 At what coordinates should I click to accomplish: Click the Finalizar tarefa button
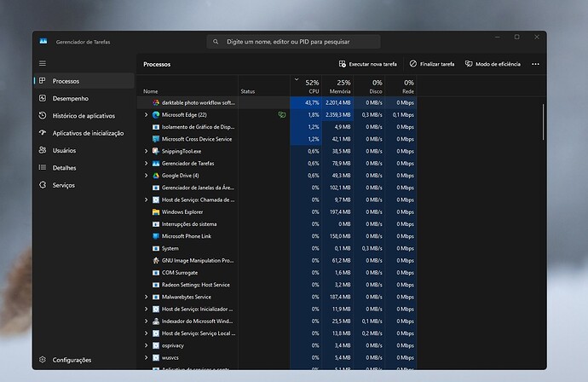pos(431,64)
